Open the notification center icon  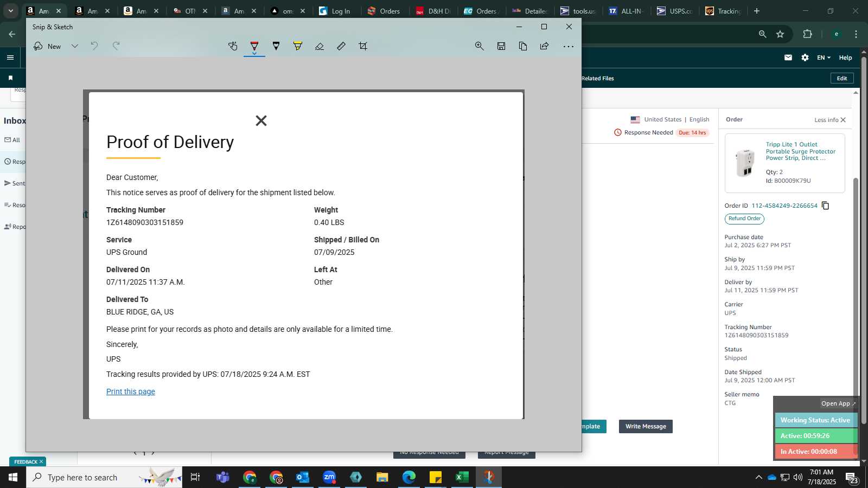pyautogui.click(x=851, y=478)
